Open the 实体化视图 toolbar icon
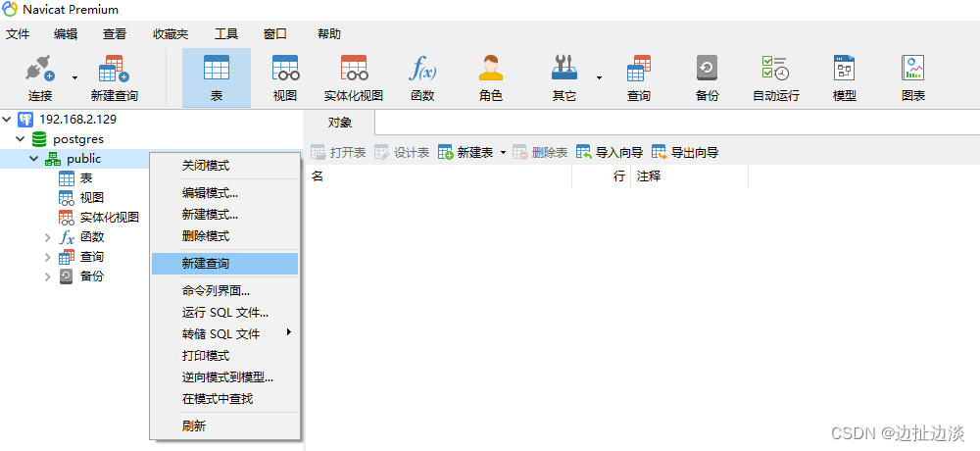 pos(353,76)
